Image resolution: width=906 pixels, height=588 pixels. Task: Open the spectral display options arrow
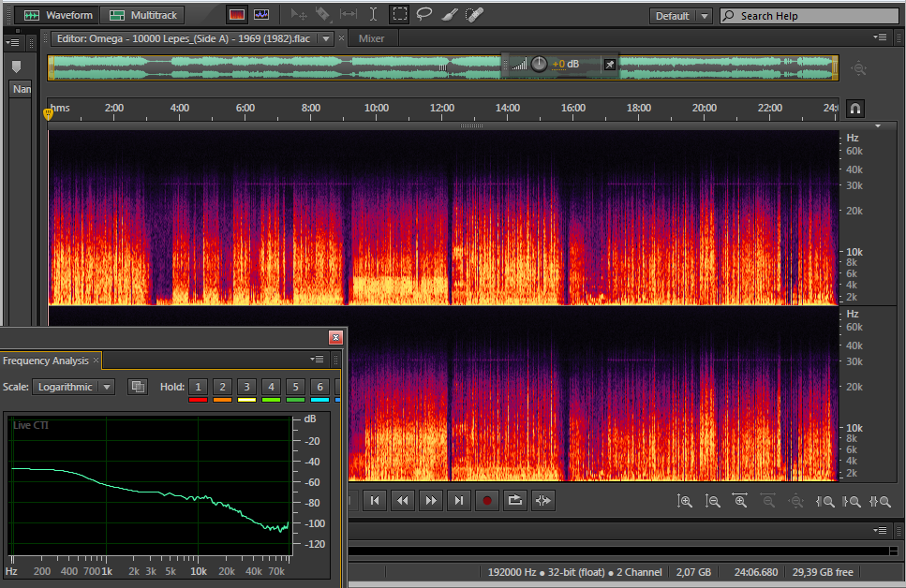click(878, 125)
